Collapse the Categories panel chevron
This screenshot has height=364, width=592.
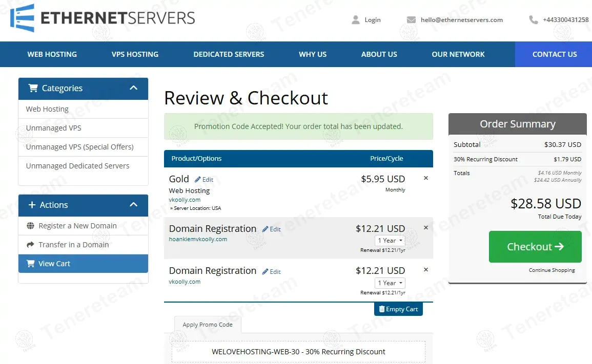click(134, 88)
